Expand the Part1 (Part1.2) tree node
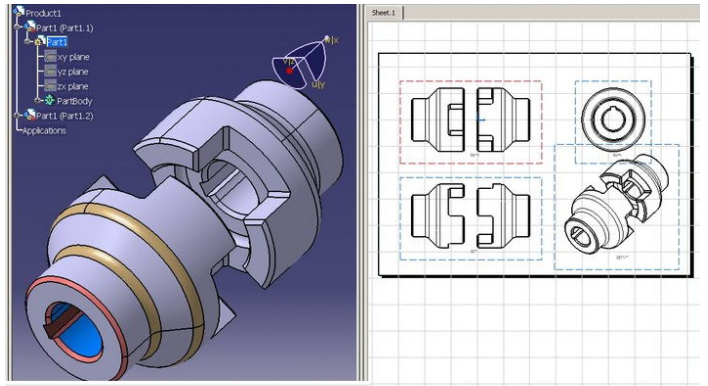 (x=18, y=116)
